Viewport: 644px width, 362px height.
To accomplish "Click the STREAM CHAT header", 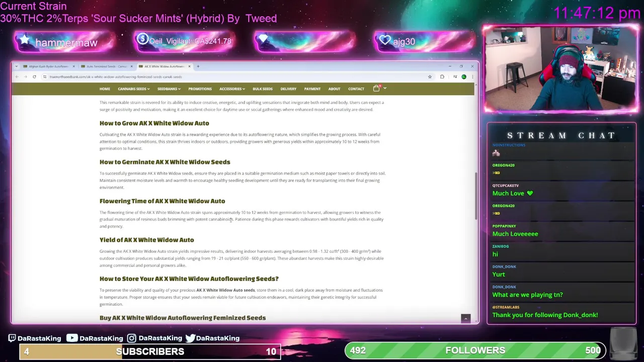I will (x=561, y=135).
